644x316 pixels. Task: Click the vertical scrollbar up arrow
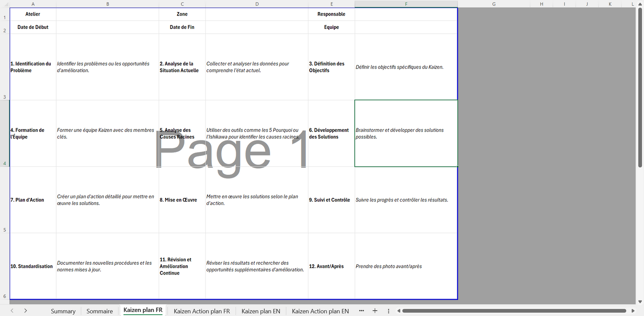point(640,10)
